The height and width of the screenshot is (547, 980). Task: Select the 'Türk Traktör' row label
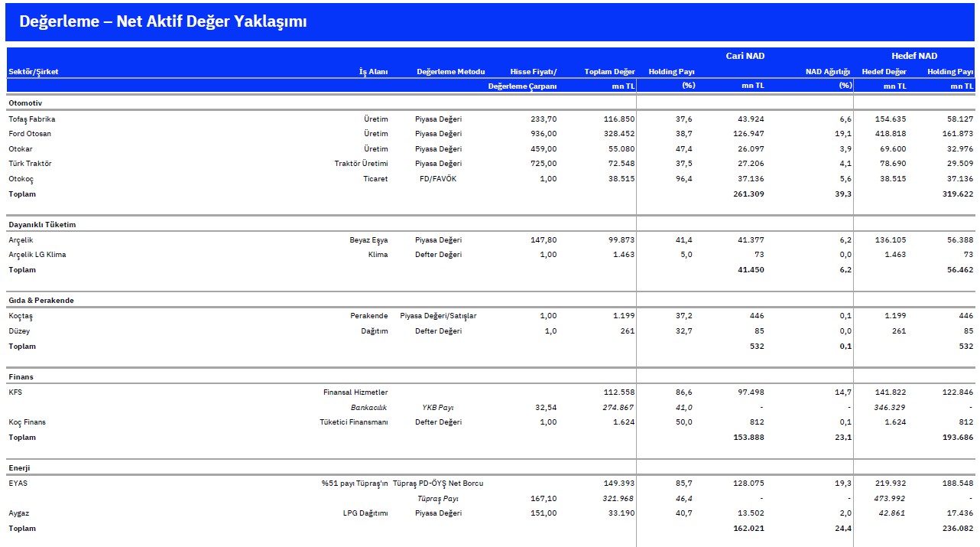[x=31, y=164]
